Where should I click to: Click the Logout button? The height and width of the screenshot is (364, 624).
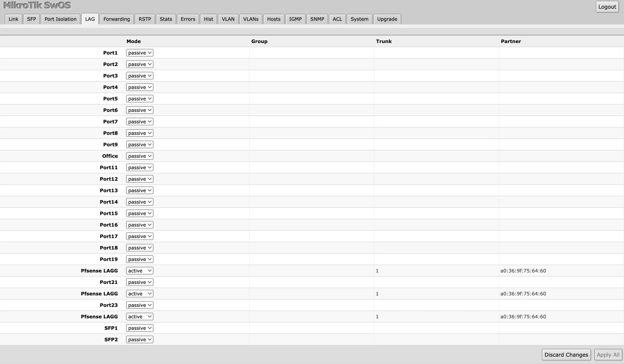click(x=607, y=7)
